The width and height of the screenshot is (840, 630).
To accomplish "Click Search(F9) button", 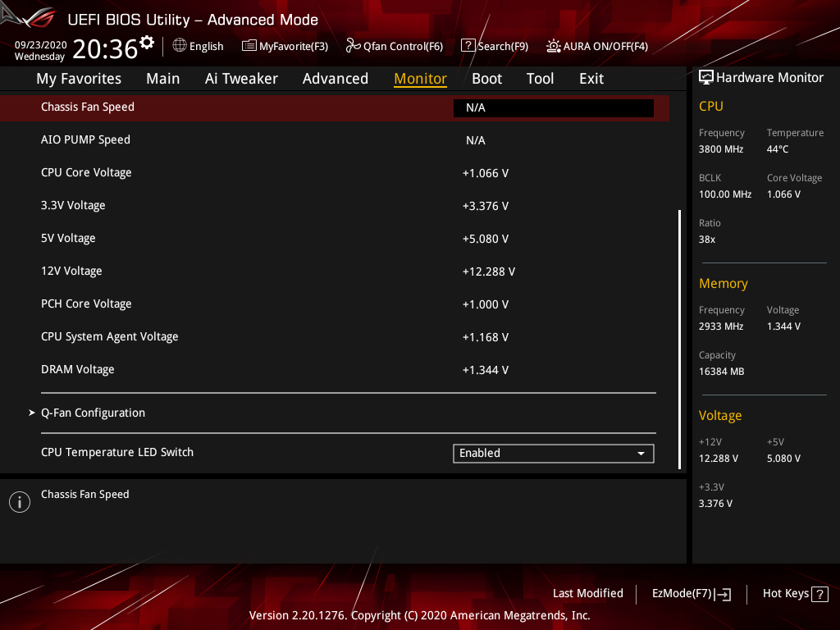I will (495, 46).
